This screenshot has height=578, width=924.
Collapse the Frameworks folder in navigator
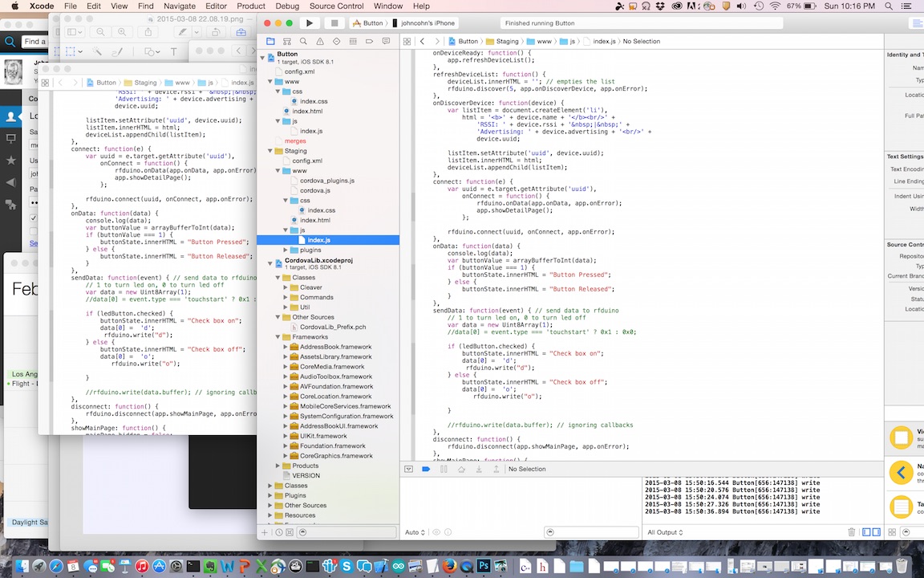pyautogui.click(x=278, y=337)
